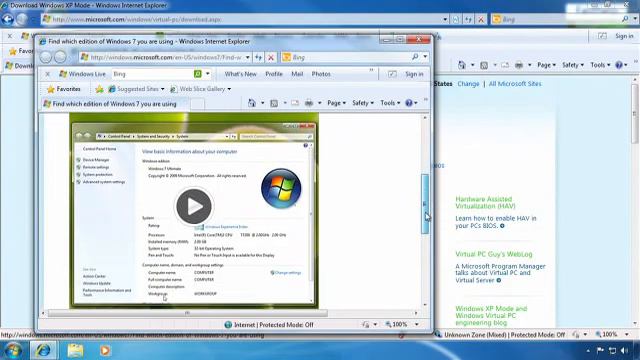Open Windows Explorer folder taskbar icon
Viewport: 640px width, 360px height.
pyautogui.click(x=75, y=350)
